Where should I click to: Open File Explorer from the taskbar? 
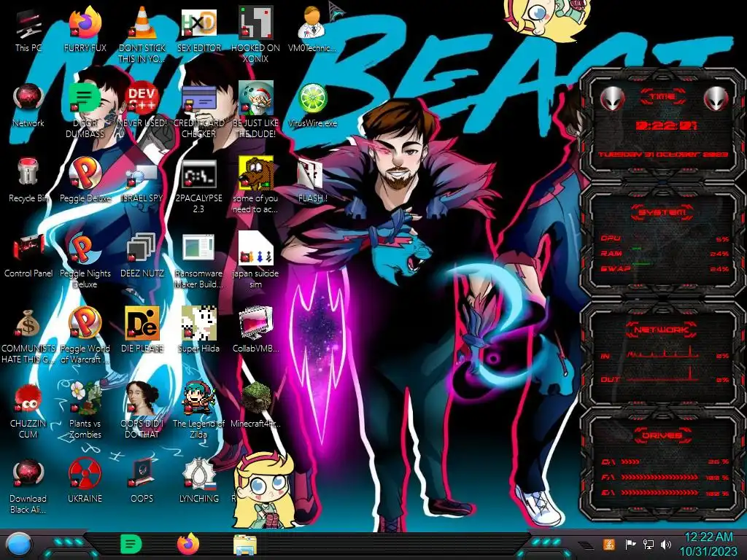click(x=245, y=545)
